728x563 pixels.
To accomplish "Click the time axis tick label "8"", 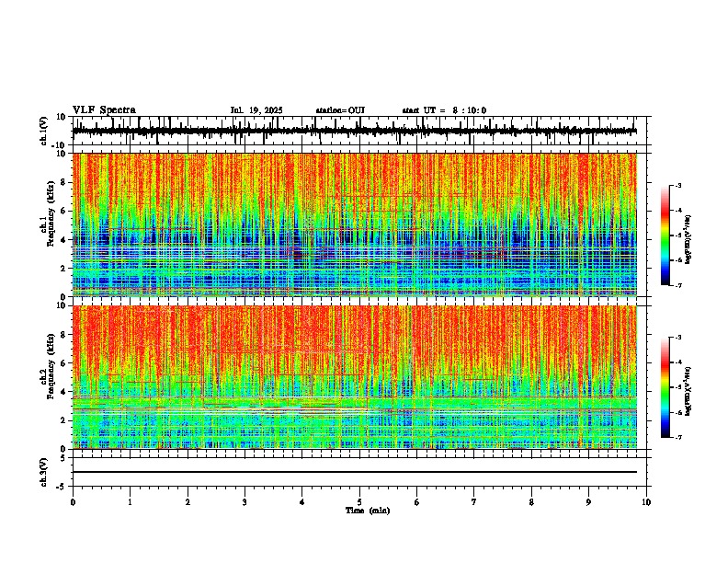I will [x=531, y=502].
